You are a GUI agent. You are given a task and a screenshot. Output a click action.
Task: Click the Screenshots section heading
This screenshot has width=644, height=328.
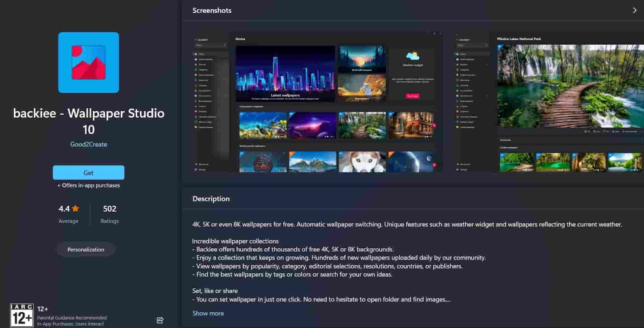pos(212,10)
